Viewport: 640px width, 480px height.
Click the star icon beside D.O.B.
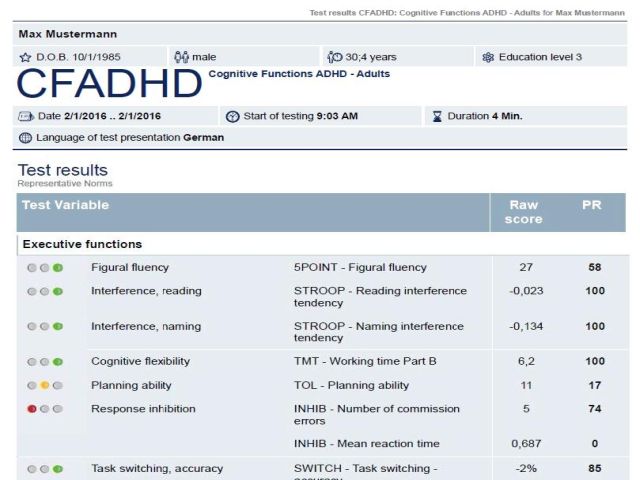[25, 57]
